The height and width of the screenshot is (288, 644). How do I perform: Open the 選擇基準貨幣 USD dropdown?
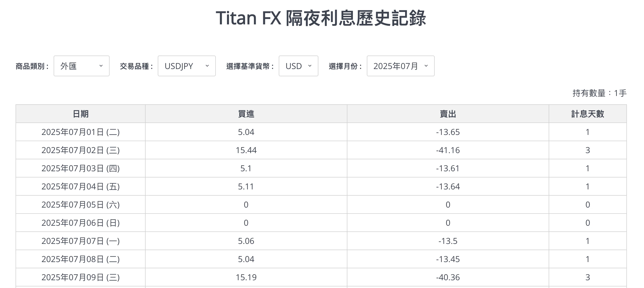coord(298,66)
